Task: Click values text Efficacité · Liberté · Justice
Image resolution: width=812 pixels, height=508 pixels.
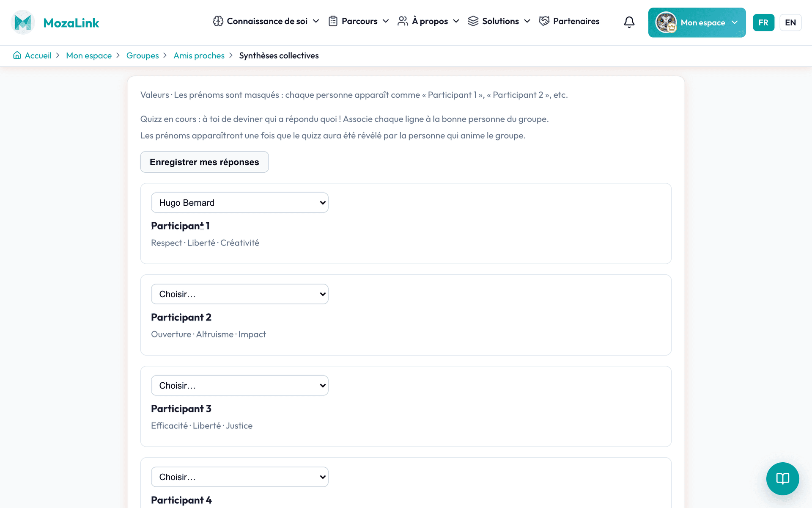Action: pyautogui.click(x=202, y=426)
